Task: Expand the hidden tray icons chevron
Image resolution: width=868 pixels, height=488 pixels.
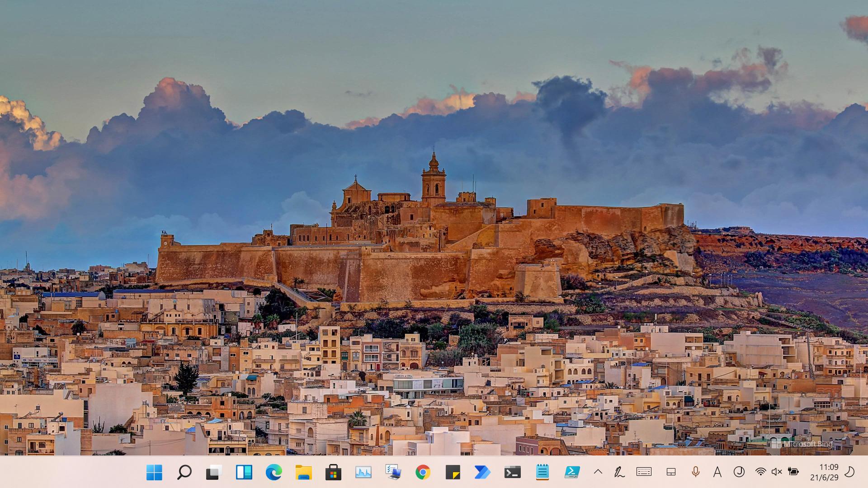Action: point(598,472)
